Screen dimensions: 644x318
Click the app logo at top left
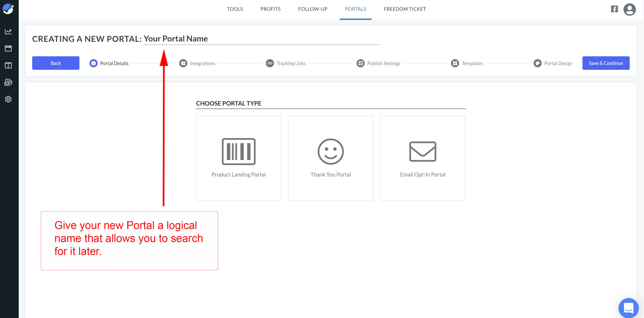click(8, 9)
